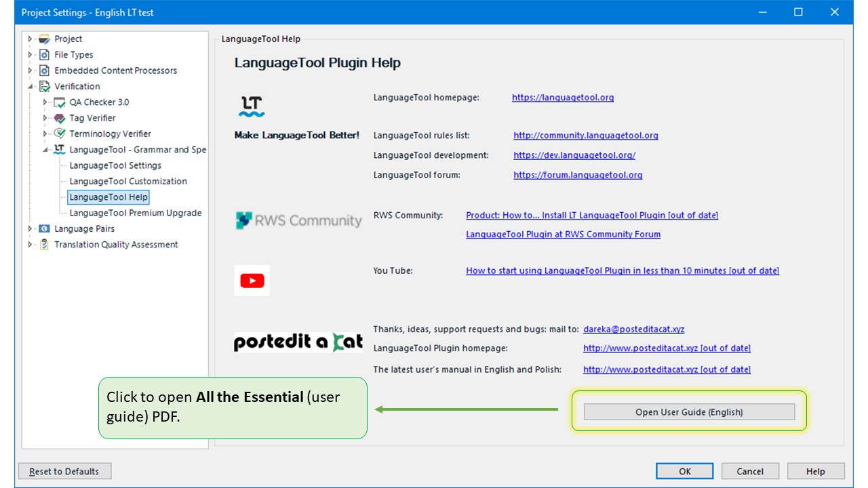Viewport: 868px width, 488px height.
Task: Open the languagetool.org homepage link
Action: point(563,98)
